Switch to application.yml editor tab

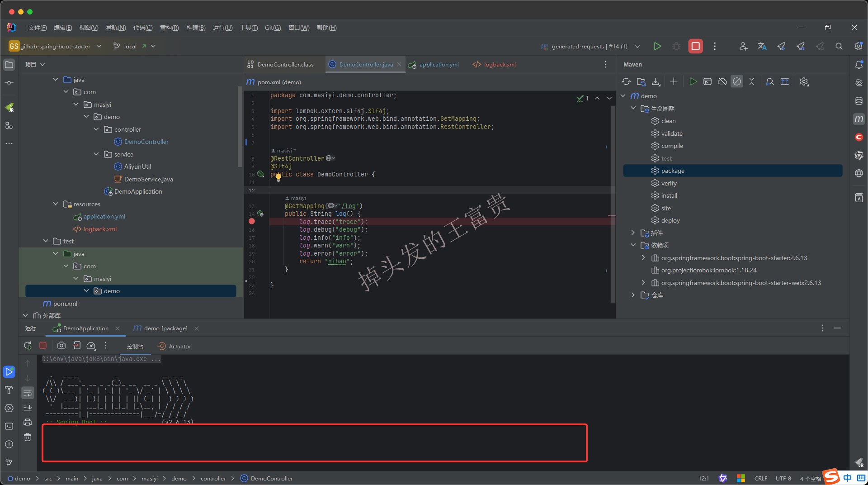[434, 65]
